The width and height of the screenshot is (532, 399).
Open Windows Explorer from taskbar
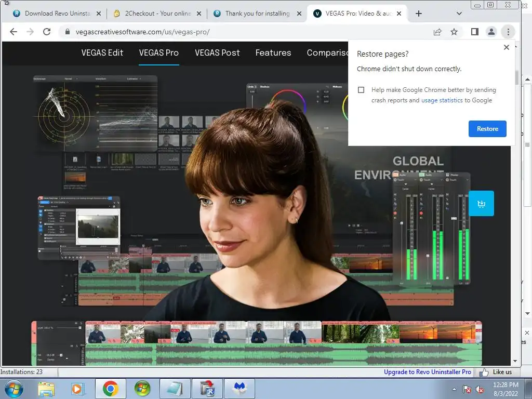[46, 389]
